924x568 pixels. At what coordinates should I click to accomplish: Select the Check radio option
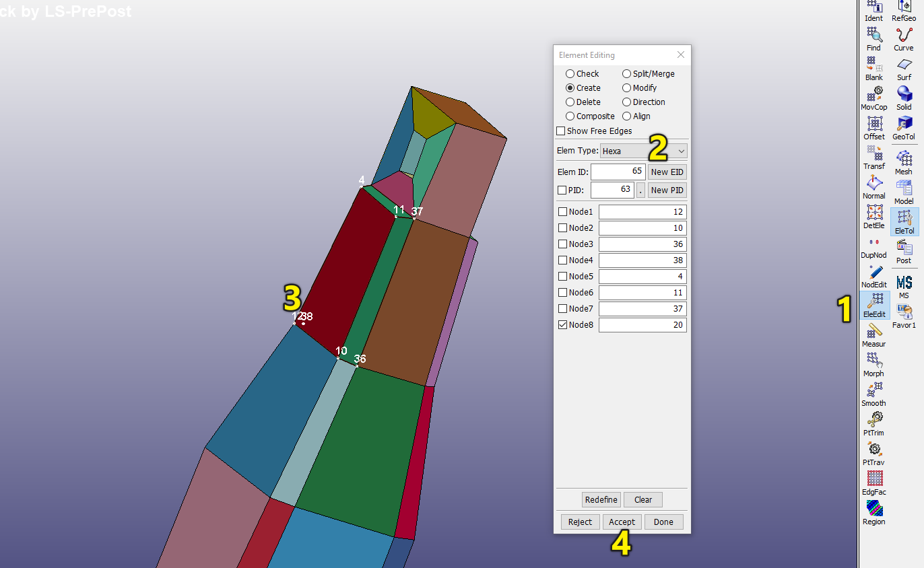click(x=570, y=74)
